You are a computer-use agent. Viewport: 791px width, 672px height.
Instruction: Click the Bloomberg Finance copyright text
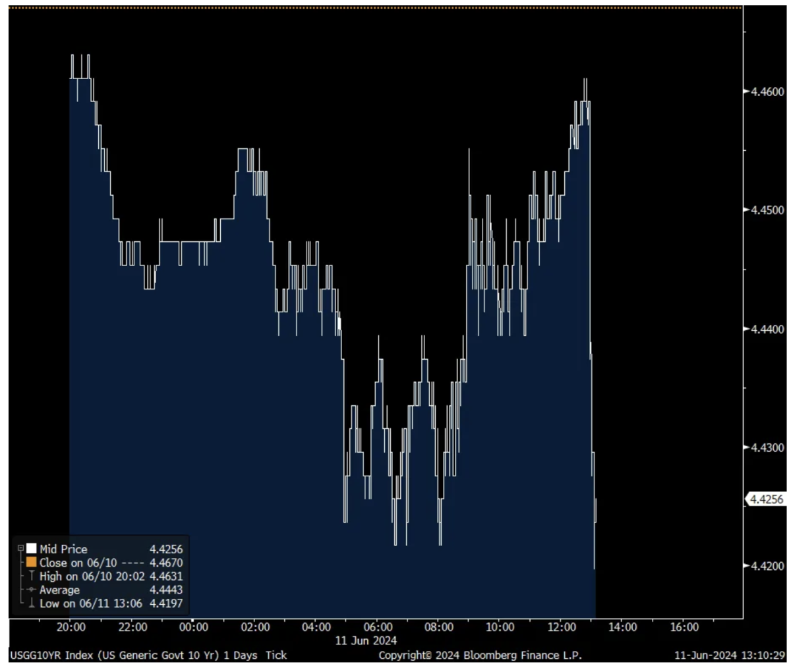480,656
